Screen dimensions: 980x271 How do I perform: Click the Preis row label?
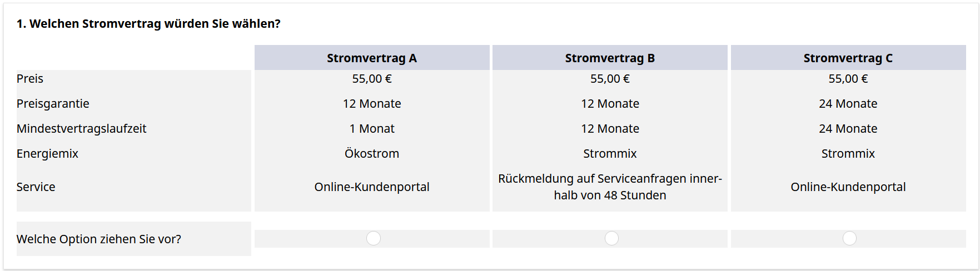30,79
